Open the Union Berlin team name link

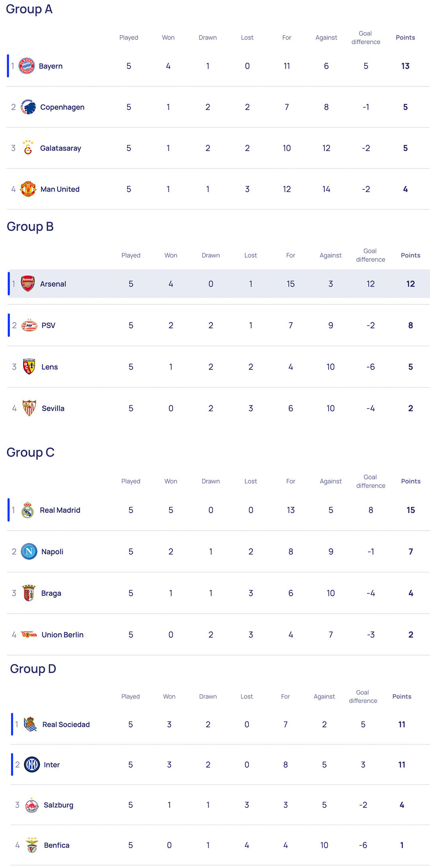pyautogui.click(x=63, y=634)
